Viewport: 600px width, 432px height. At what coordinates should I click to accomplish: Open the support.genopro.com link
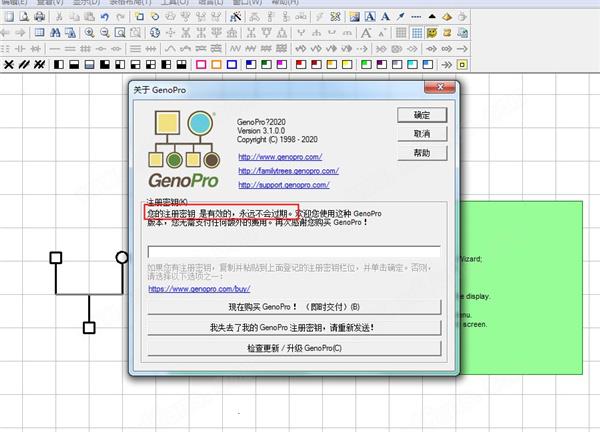tap(284, 185)
